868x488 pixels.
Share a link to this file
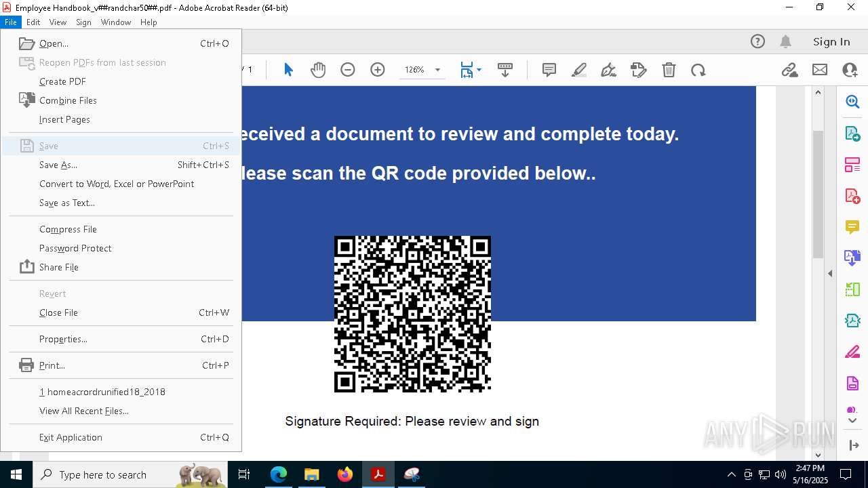pos(789,70)
